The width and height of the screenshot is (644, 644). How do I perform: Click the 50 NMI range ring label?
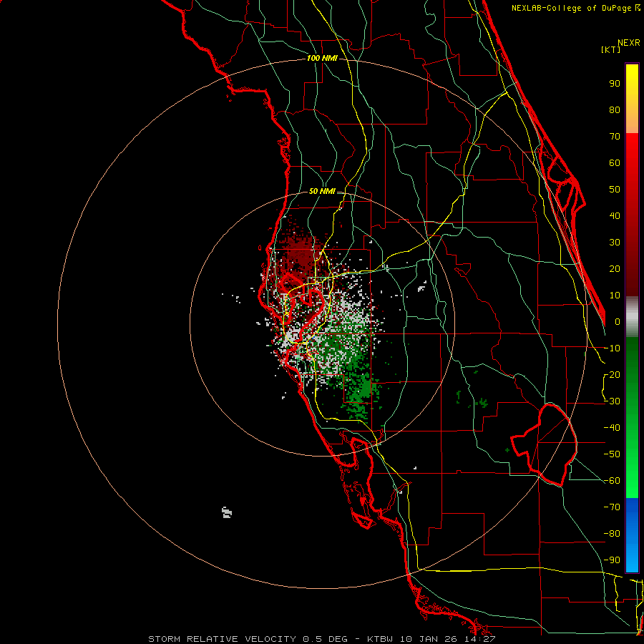click(x=322, y=191)
